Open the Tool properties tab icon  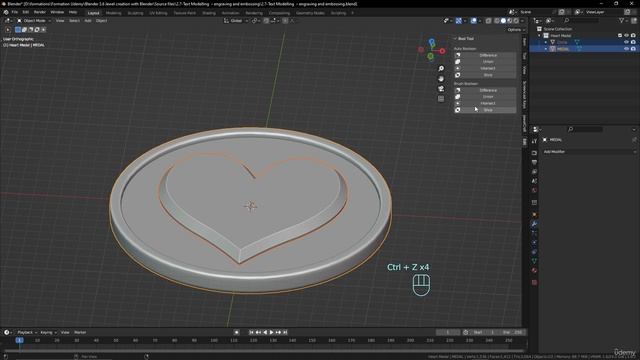coord(534,141)
